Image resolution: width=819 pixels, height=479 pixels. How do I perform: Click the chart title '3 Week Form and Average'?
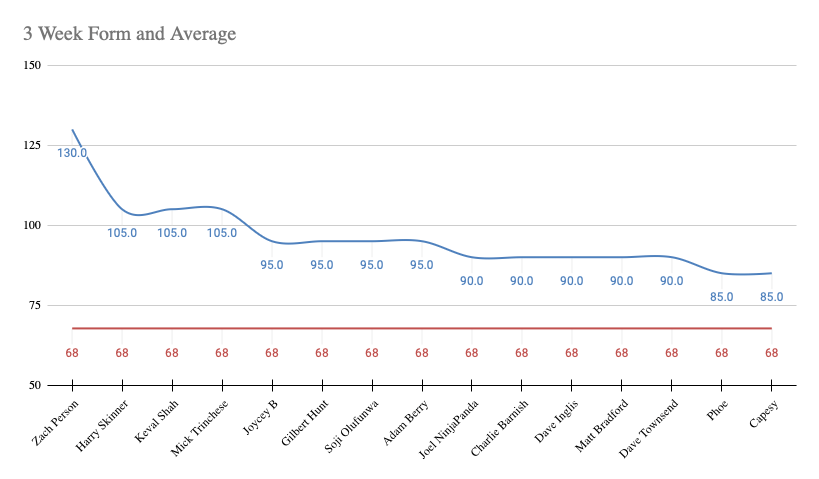point(130,35)
